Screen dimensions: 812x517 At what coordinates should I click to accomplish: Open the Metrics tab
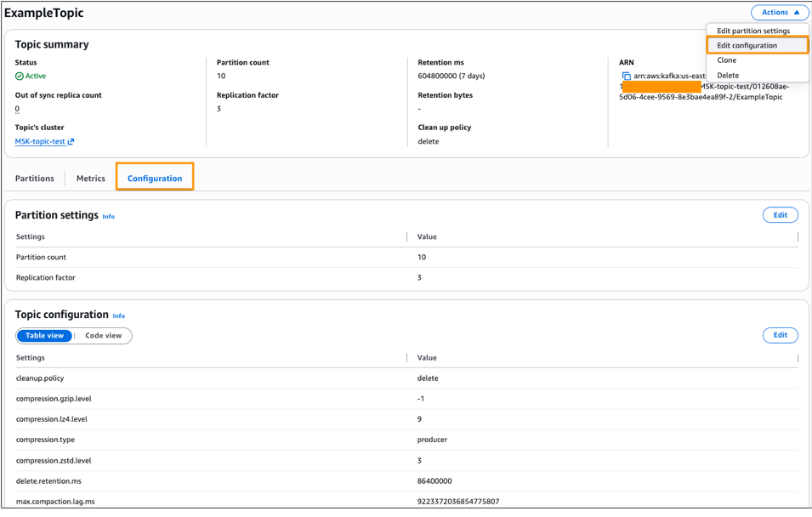pos(91,179)
